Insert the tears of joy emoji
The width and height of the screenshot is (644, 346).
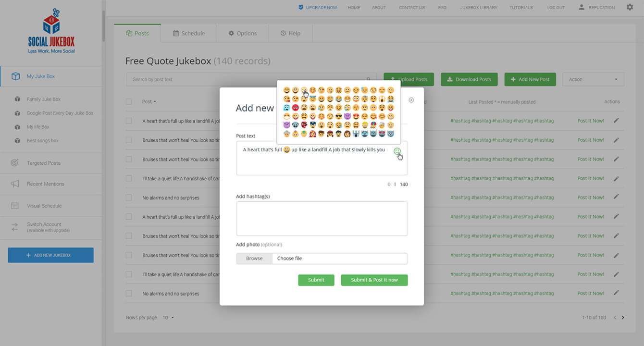(x=339, y=99)
